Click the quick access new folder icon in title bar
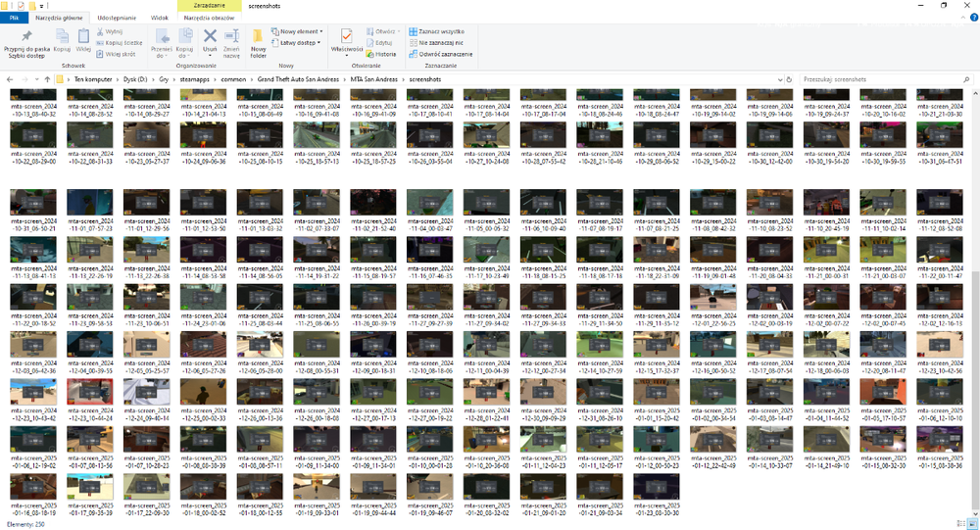The image size is (980, 530). click(31, 6)
